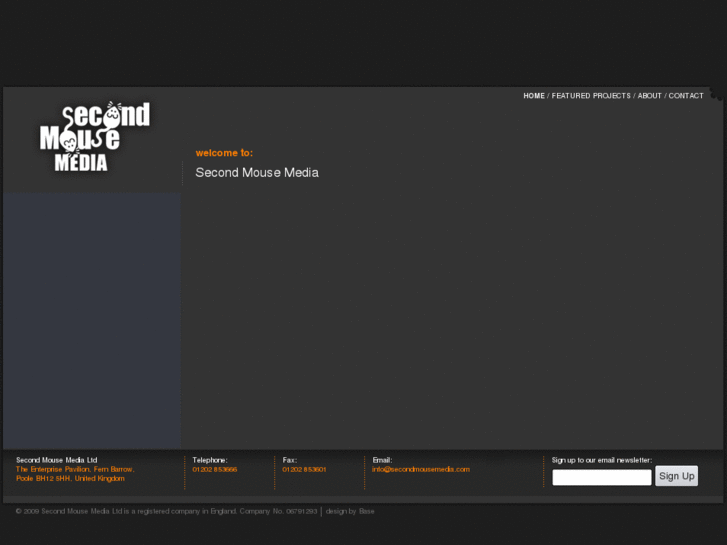Viewport: 727px width, 545px height.
Task: Click the 'Second Mouse Media Ltd' footer heading
Action: coord(57,460)
